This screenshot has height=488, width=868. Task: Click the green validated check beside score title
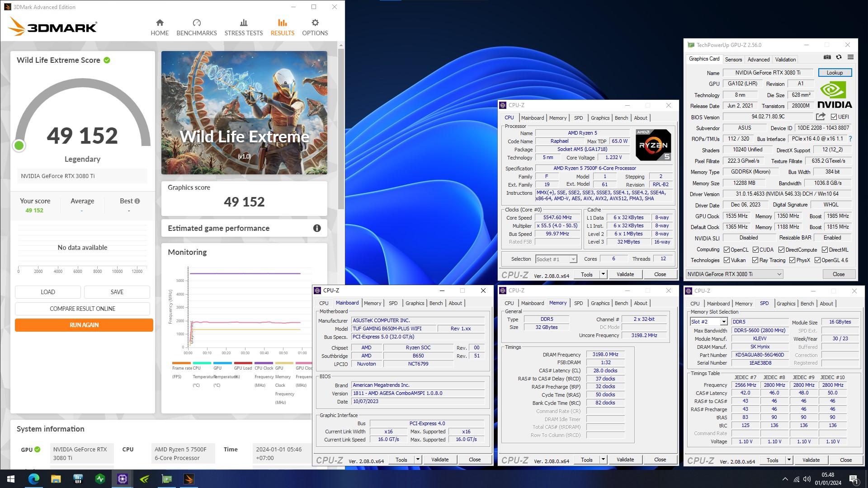(107, 60)
